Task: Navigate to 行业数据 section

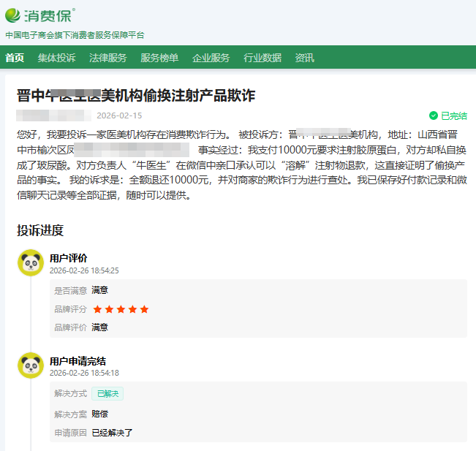Action: coord(262,58)
